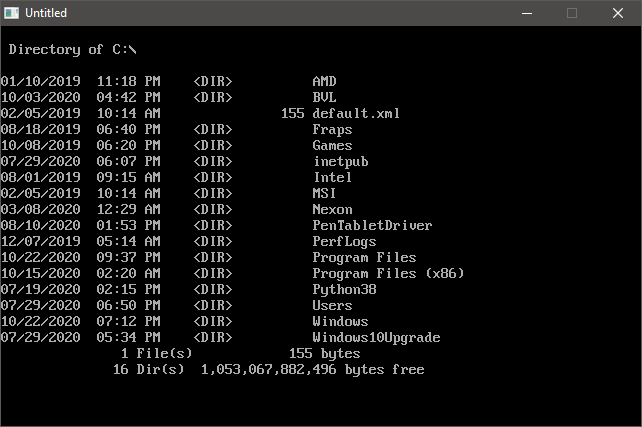The width and height of the screenshot is (642, 427).
Task: Select the Intel directory name
Action: tap(332, 177)
